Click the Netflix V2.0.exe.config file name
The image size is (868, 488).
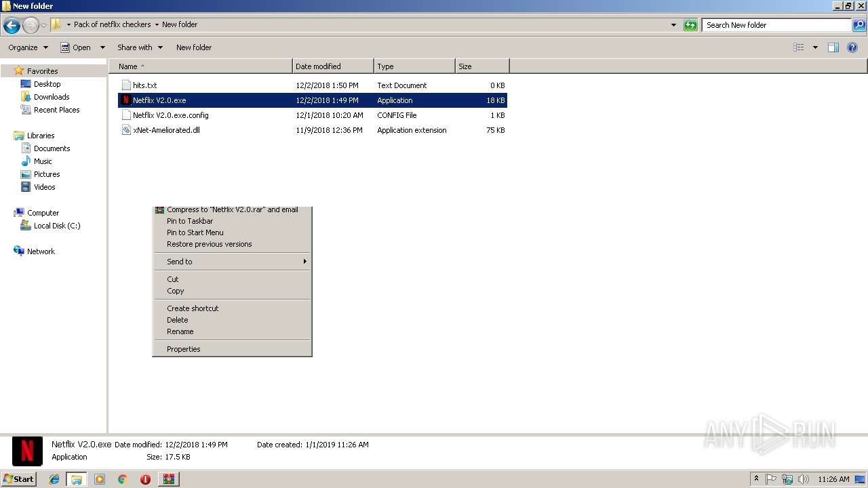(171, 115)
